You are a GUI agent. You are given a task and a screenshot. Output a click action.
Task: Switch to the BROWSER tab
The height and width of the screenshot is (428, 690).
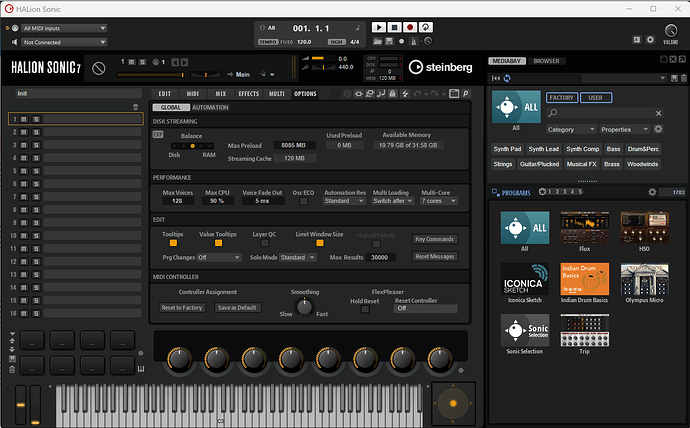pos(547,61)
